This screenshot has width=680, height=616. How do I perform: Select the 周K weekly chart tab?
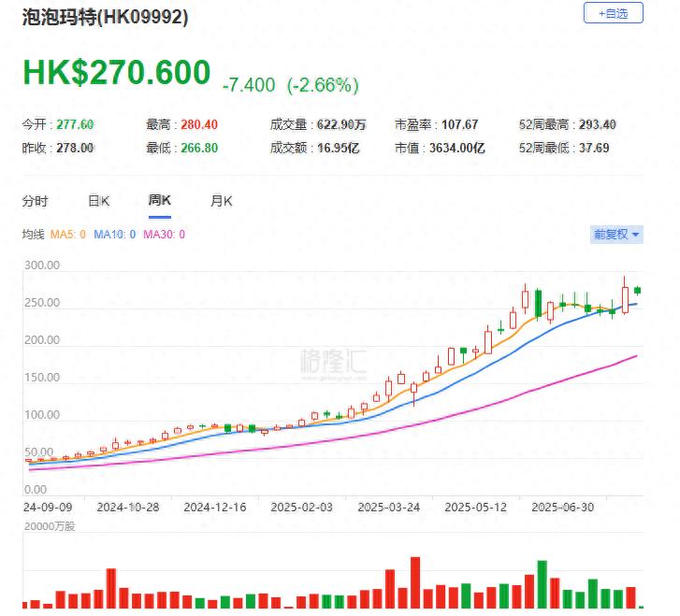(x=160, y=200)
